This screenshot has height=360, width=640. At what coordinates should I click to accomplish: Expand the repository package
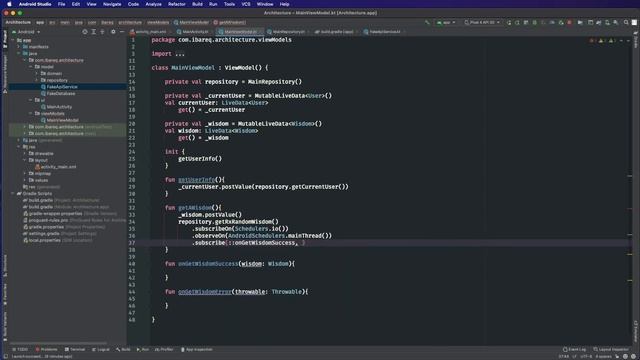[36, 80]
